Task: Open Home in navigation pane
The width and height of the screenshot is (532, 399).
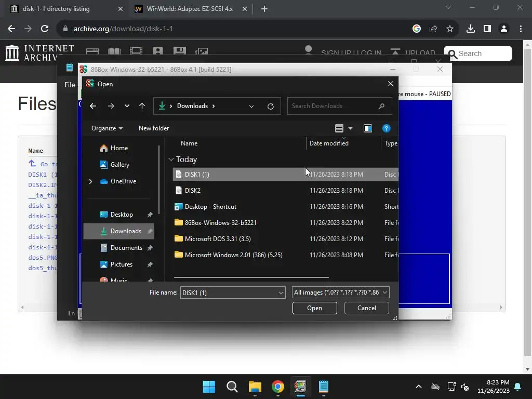Action: coord(114,148)
